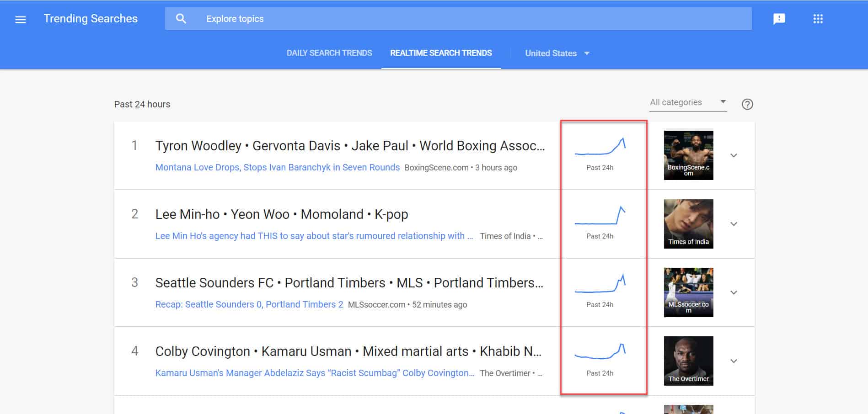The width and height of the screenshot is (868, 414).
Task: Open the hamburger main menu
Action: (21, 19)
